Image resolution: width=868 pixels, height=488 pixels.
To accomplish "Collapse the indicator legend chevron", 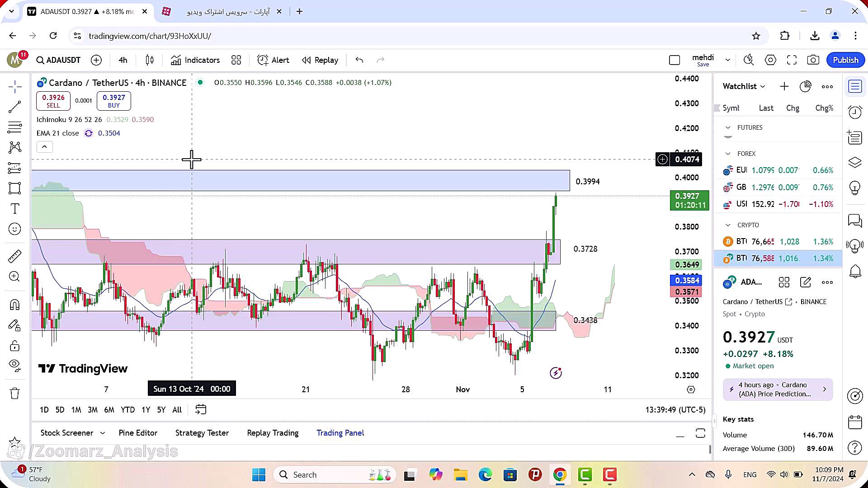I will 44,147.
